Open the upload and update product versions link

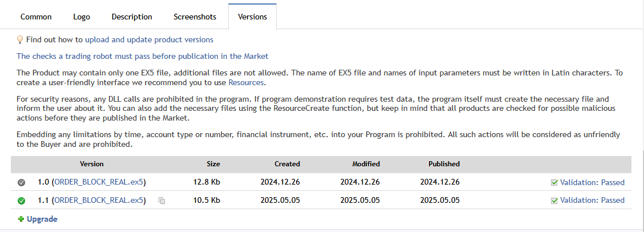coord(149,40)
